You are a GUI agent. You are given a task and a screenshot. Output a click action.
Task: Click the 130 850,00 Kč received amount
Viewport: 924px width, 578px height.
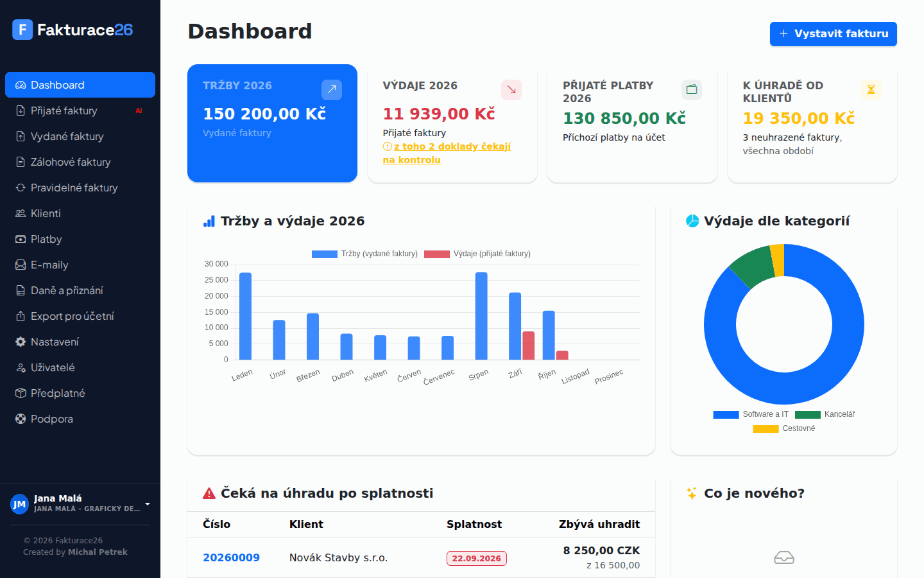click(x=624, y=118)
